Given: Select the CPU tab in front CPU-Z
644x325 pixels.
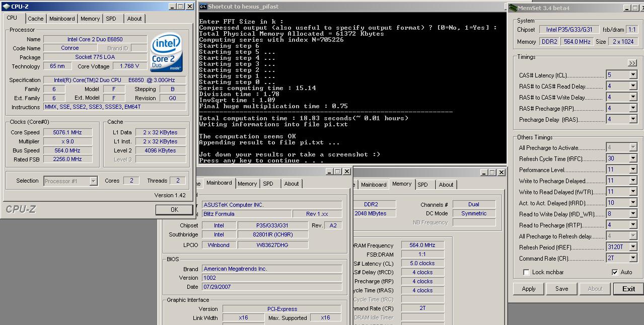Looking at the screenshot, I should pyautogui.click(x=12, y=18).
